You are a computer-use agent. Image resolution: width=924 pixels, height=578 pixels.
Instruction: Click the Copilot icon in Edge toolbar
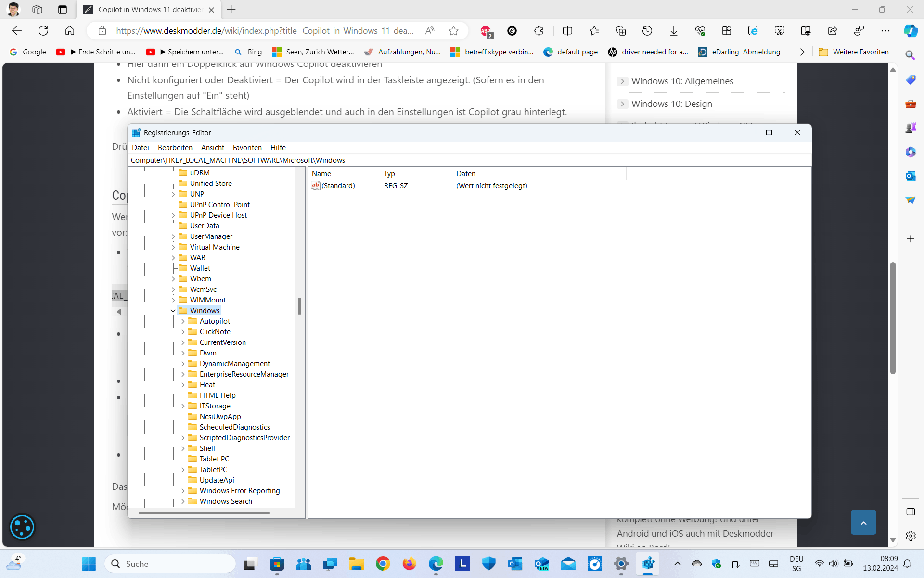coord(910,31)
